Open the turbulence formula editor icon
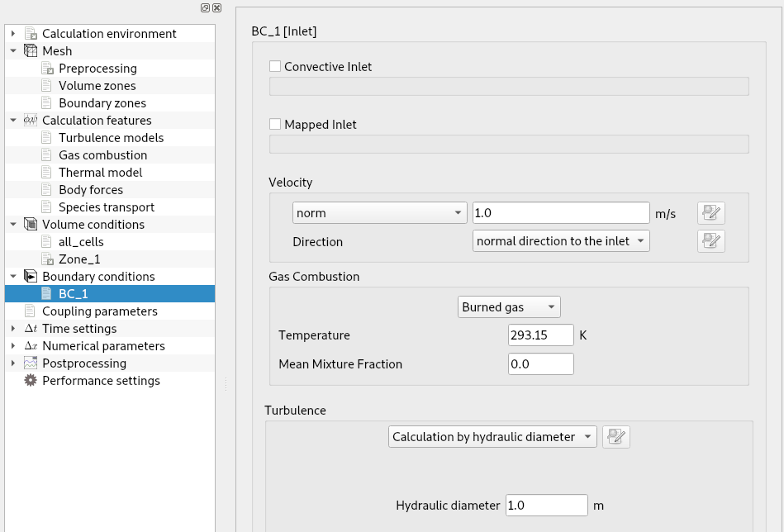 pos(615,437)
